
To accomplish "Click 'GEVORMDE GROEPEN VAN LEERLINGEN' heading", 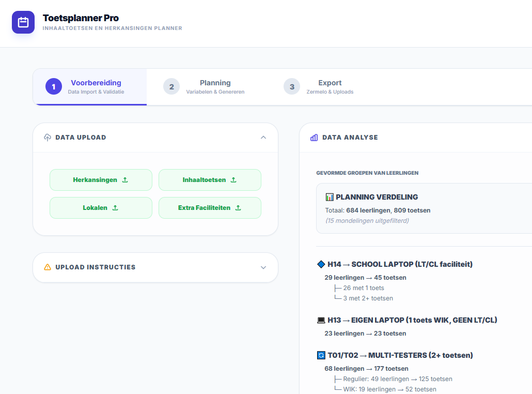I will click(x=367, y=173).
